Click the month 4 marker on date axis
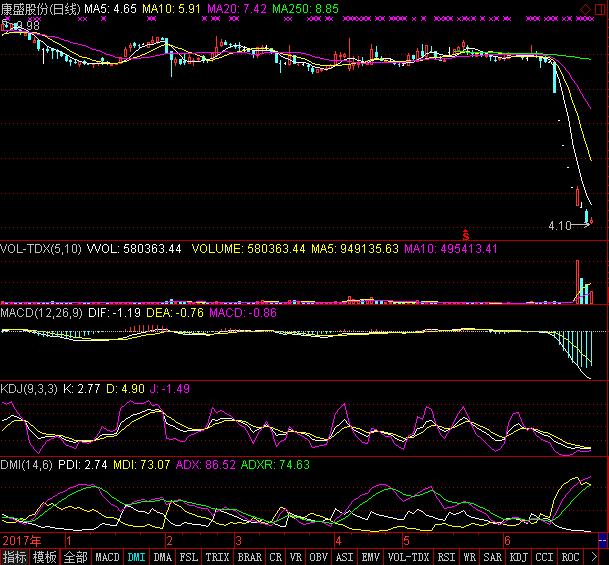 click(338, 541)
